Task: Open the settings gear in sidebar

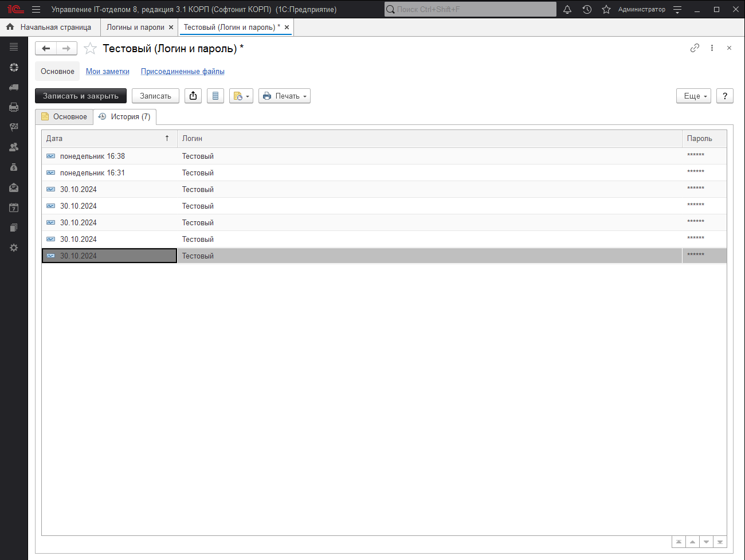Action: coord(14,248)
